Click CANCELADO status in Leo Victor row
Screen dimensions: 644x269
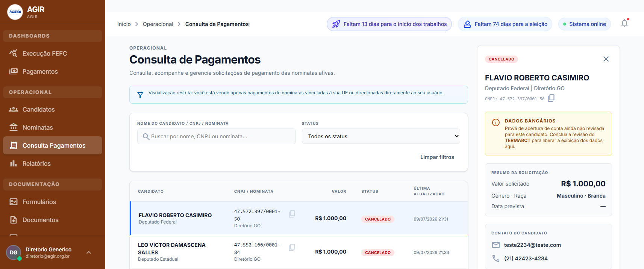tap(378, 252)
